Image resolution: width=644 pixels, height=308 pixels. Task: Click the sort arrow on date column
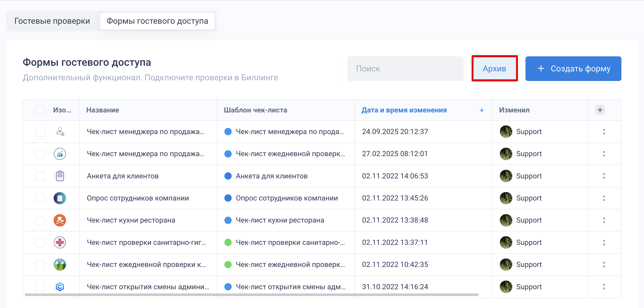481,110
